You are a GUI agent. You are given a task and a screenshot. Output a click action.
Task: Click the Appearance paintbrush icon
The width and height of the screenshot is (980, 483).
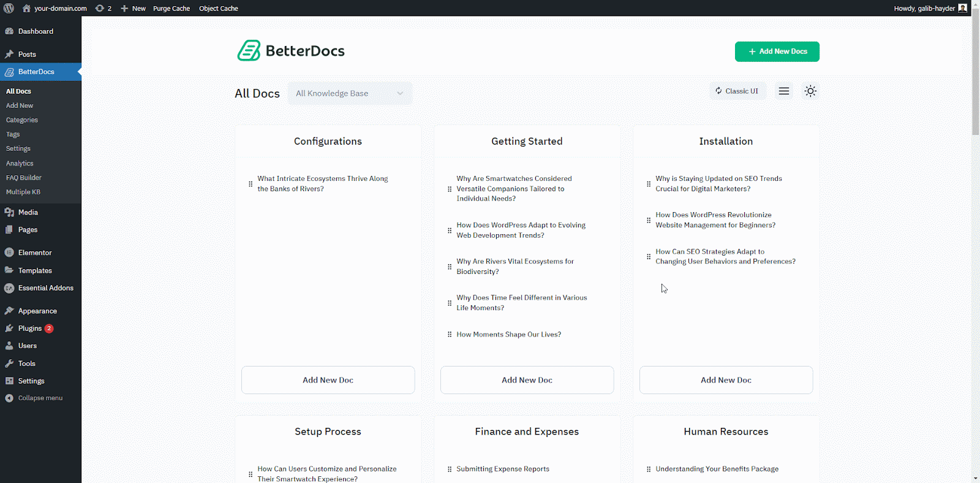(9, 311)
